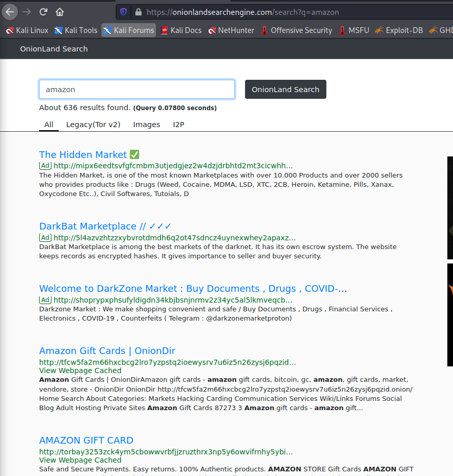
Task: Open the AMAZON GIFT CARD result title
Action: tap(86, 440)
